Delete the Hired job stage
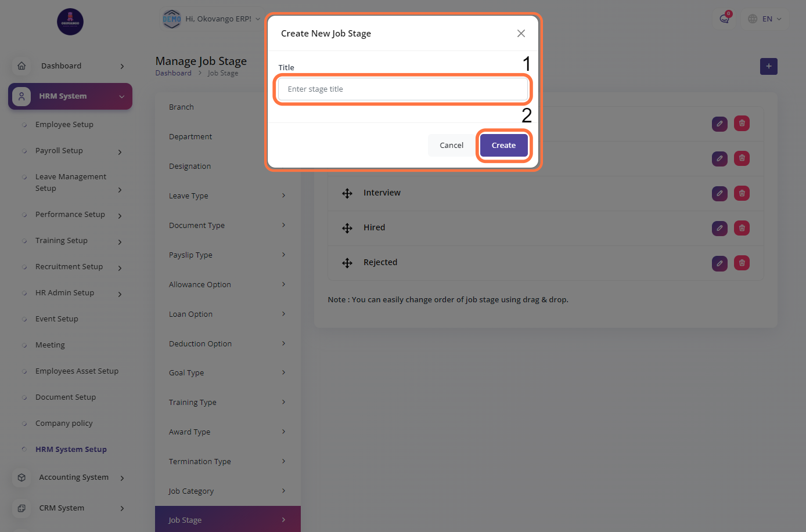Viewport: 806px width, 532px height. [742, 228]
